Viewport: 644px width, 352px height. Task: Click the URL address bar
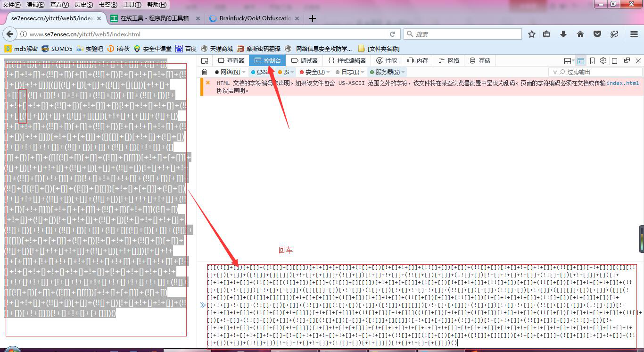[x=205, y=34]
